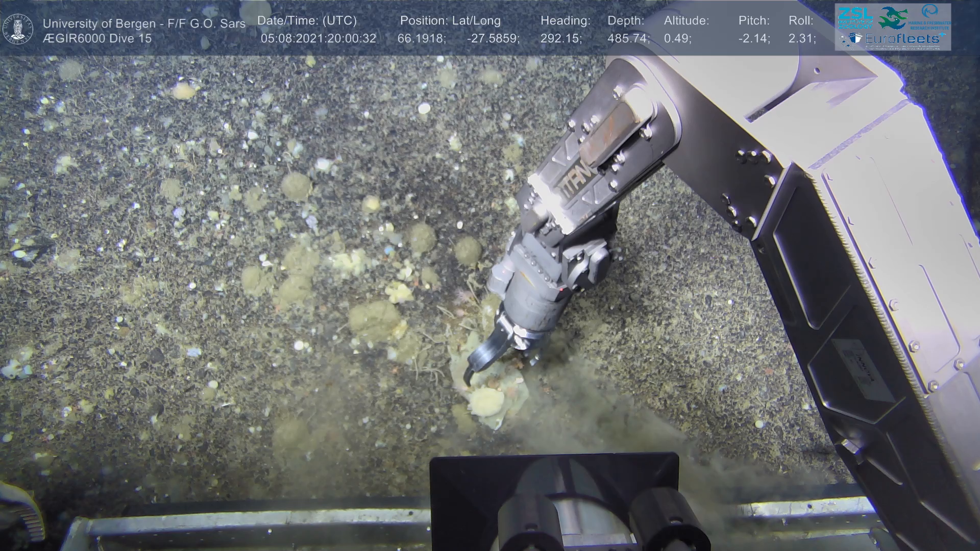Click the timestamp value 05:08:2021:20:00:32
This screenshot has height=551, width=980.
318,39
